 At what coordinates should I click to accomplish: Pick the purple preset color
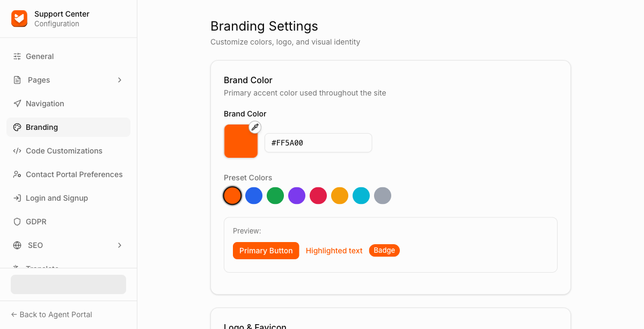(x=297, y=196)
